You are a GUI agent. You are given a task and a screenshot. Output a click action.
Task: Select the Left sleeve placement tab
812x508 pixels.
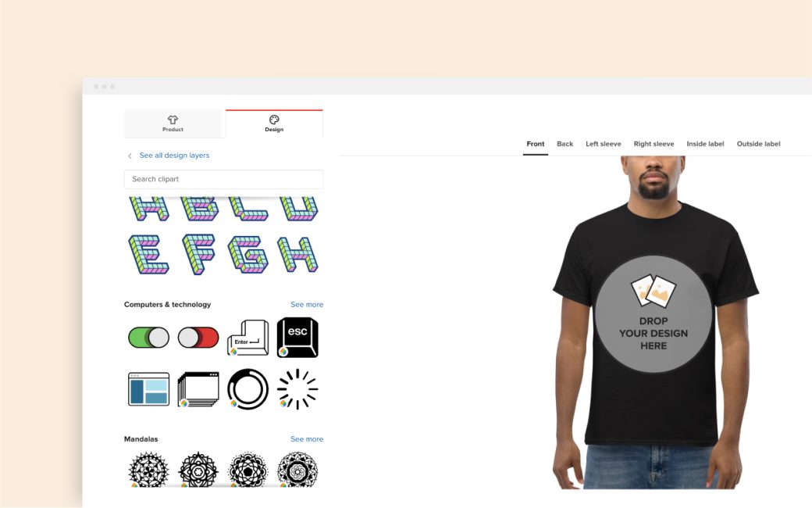point(604,144)
